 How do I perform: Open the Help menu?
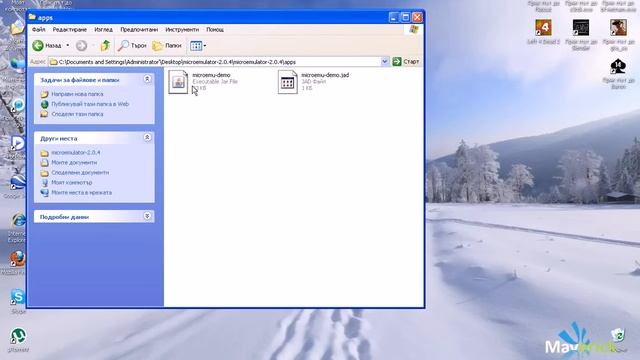(x=215, y=29)
